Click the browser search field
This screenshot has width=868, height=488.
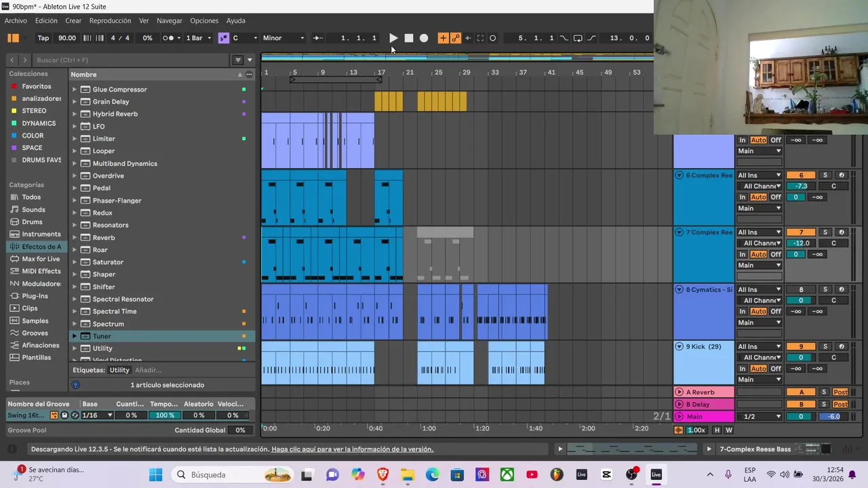coord(132,60)
